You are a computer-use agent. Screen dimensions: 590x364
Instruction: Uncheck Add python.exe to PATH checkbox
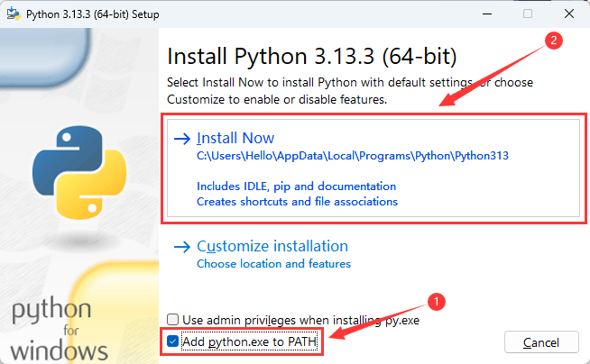tap(172, 341)
